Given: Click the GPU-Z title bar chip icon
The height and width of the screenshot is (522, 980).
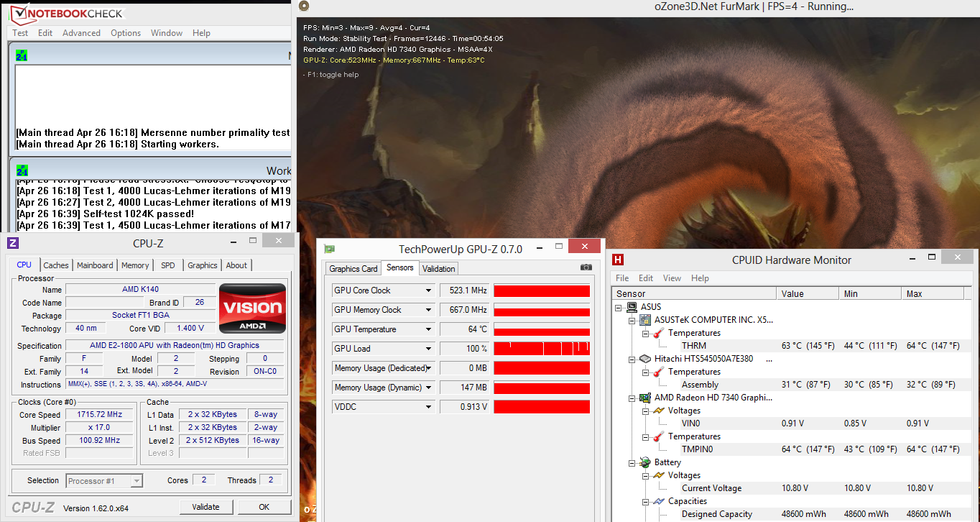Looking at the screenshot, I should tap(330, 249).
